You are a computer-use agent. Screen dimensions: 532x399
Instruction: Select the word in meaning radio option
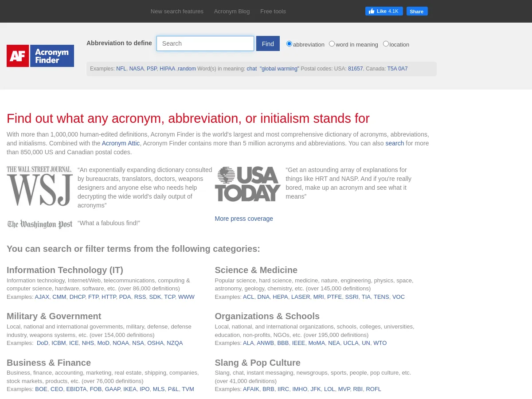tap(332, 43)
